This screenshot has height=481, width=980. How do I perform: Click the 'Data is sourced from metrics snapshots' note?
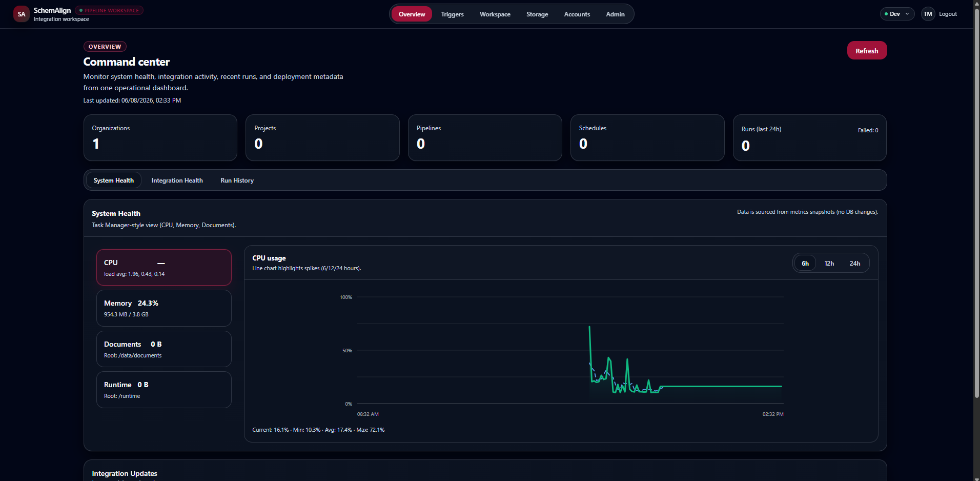click(x=808, y=212)
